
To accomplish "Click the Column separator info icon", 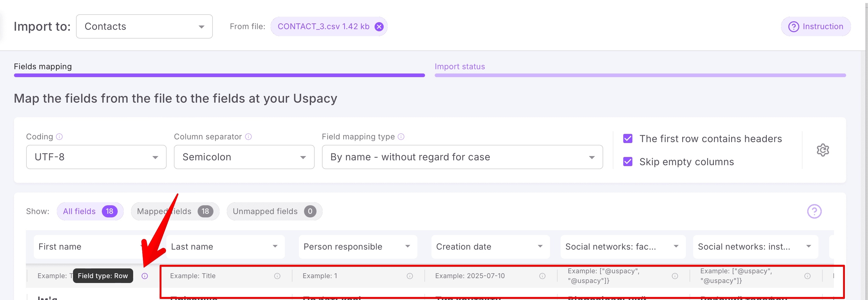I will [x=249, y=137].
